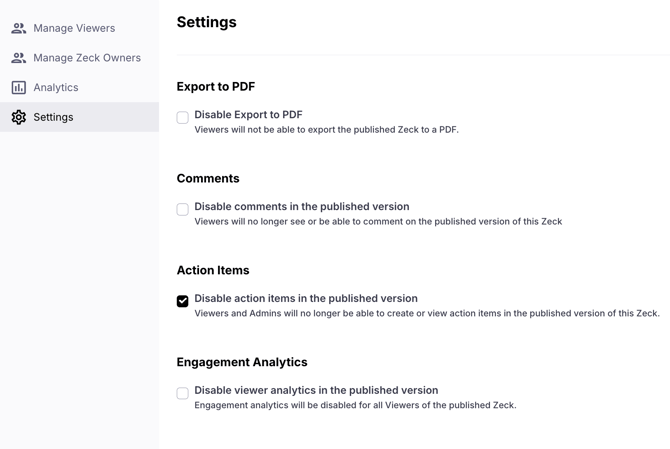Click the Settings gear icon in sidebar

pyautogui.click(x=19, y=117)
